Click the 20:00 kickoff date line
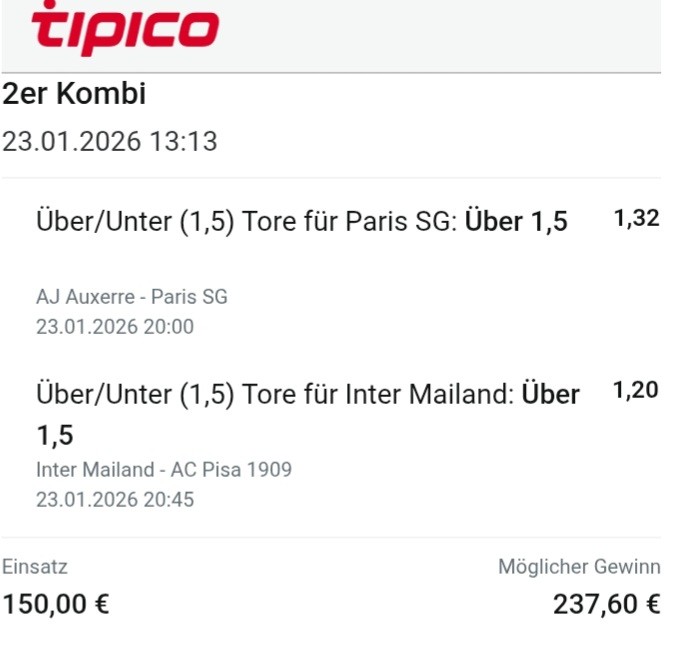Viewport: 675px width, 656px height. (x=115, y=326)
